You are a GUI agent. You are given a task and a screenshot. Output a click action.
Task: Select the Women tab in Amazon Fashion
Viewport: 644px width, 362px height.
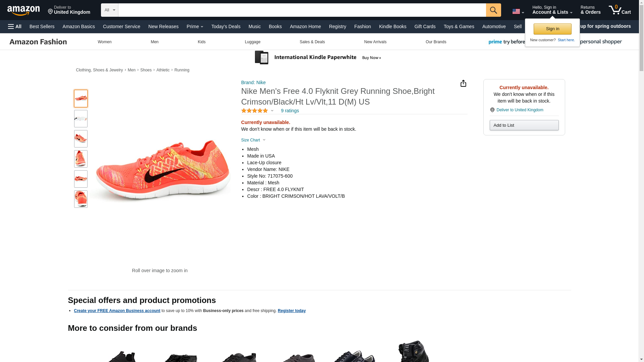click(104, 42)
